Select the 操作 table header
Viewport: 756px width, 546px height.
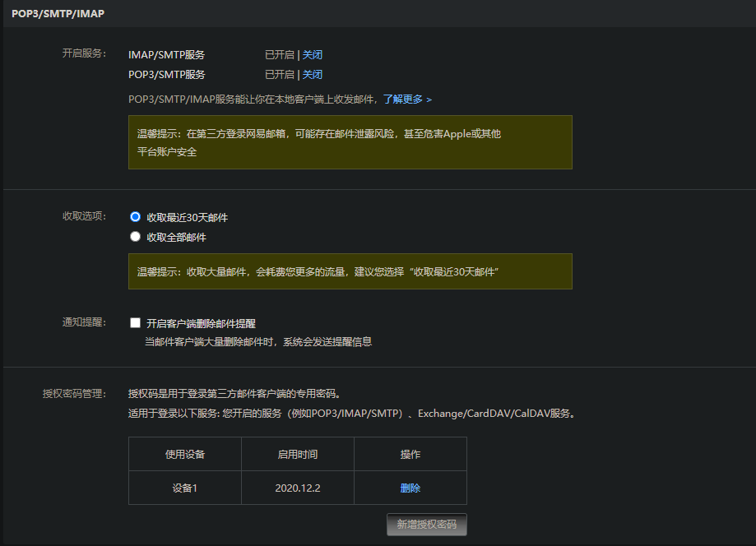click(410, 454)
